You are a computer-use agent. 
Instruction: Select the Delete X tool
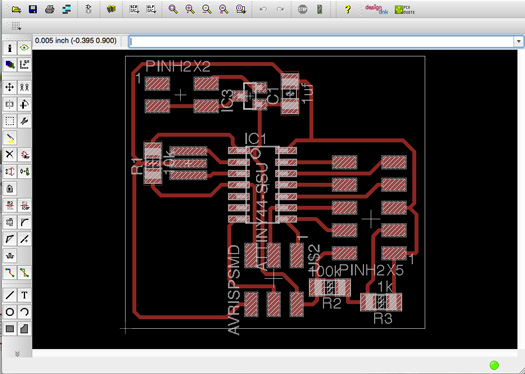(10, 155)
